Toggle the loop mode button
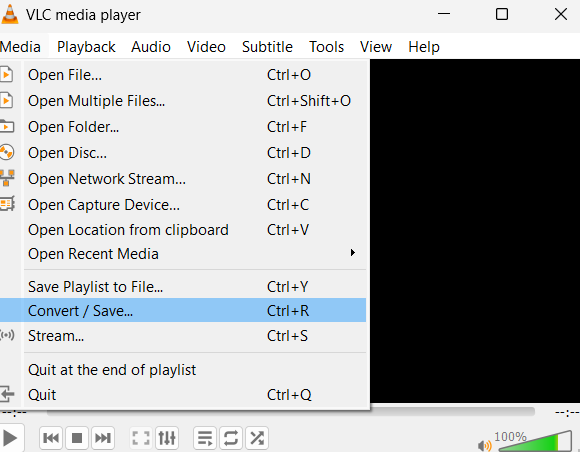 tap(231, 438)
